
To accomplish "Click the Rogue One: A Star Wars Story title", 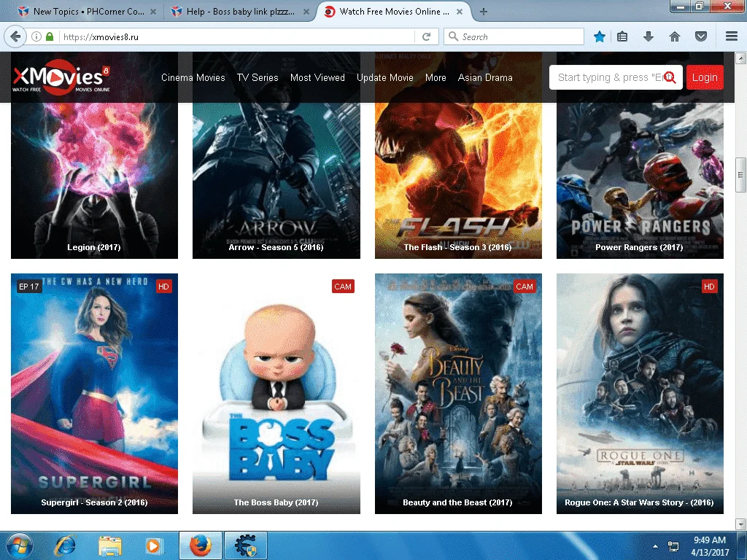I will pyautogui.click(x=639, y=502).
